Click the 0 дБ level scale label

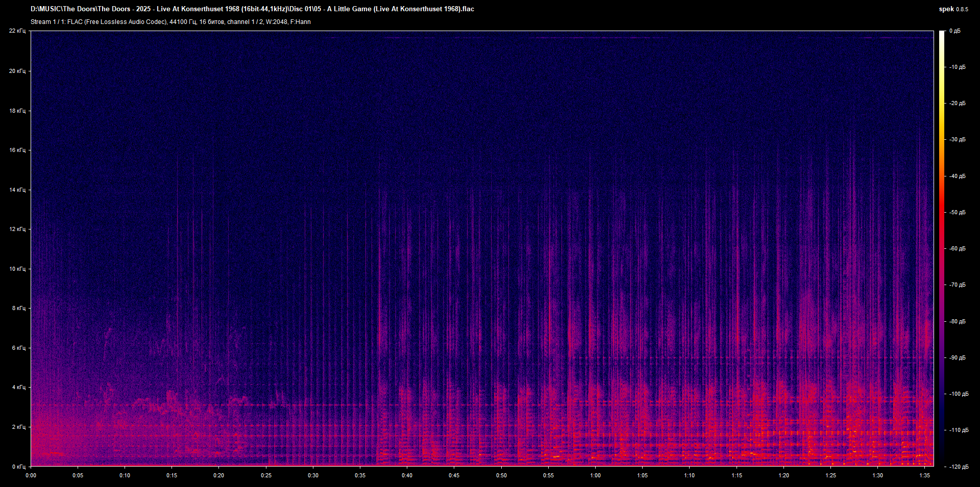(x=955, y=31)
